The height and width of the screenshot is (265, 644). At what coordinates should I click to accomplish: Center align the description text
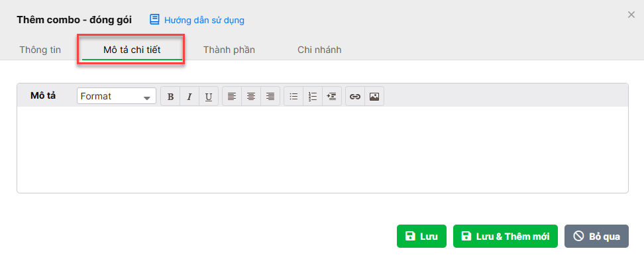(251, 97)
